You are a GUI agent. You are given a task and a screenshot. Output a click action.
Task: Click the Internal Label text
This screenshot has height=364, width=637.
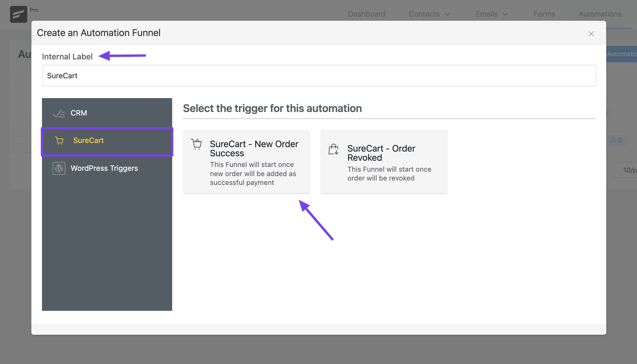click(x=67, y=56)
